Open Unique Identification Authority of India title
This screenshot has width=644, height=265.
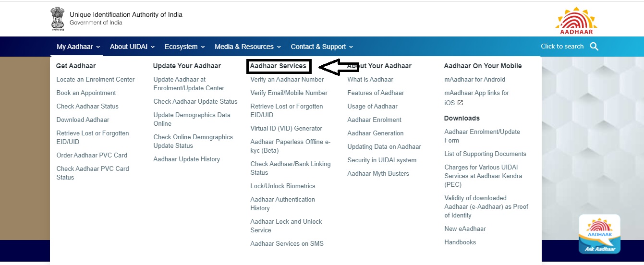tap(126, 14)
